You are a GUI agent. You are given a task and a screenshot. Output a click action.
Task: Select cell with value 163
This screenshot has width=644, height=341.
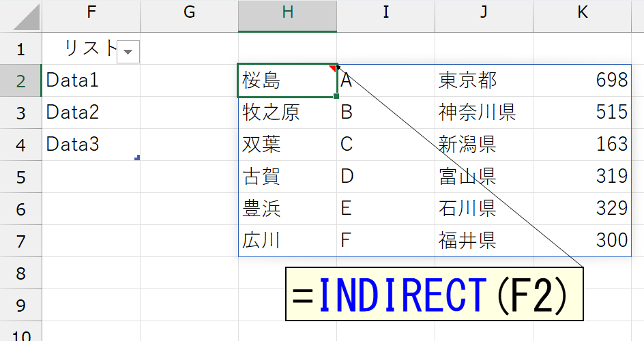coord(582,145)
